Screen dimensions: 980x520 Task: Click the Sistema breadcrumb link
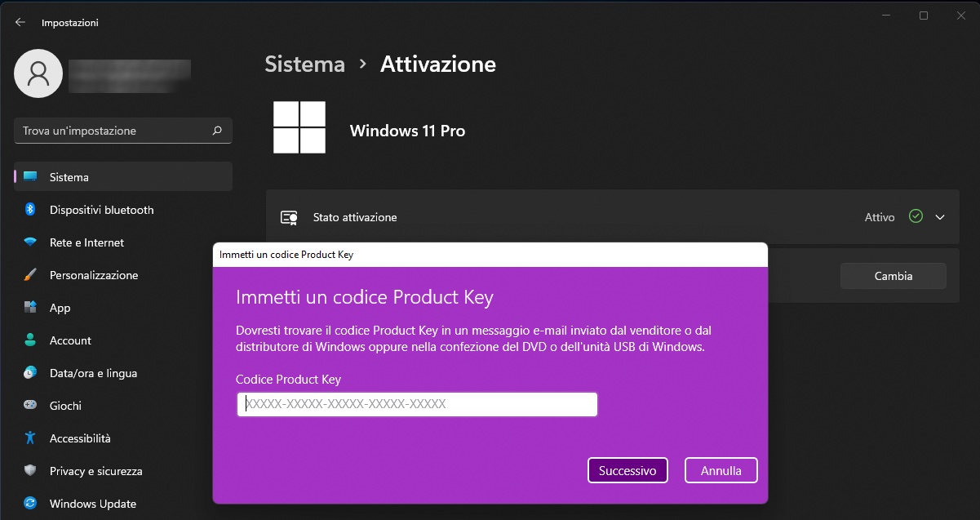pos(304,64)
